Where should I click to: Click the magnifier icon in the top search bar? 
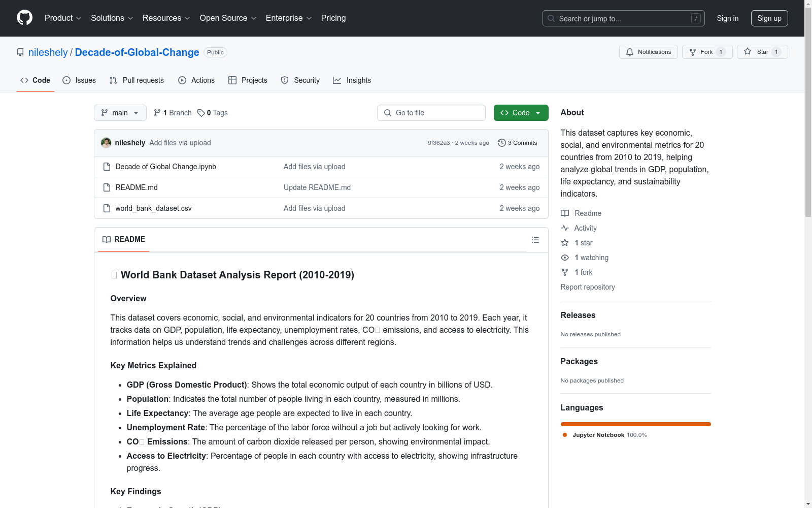click(551, 18)
